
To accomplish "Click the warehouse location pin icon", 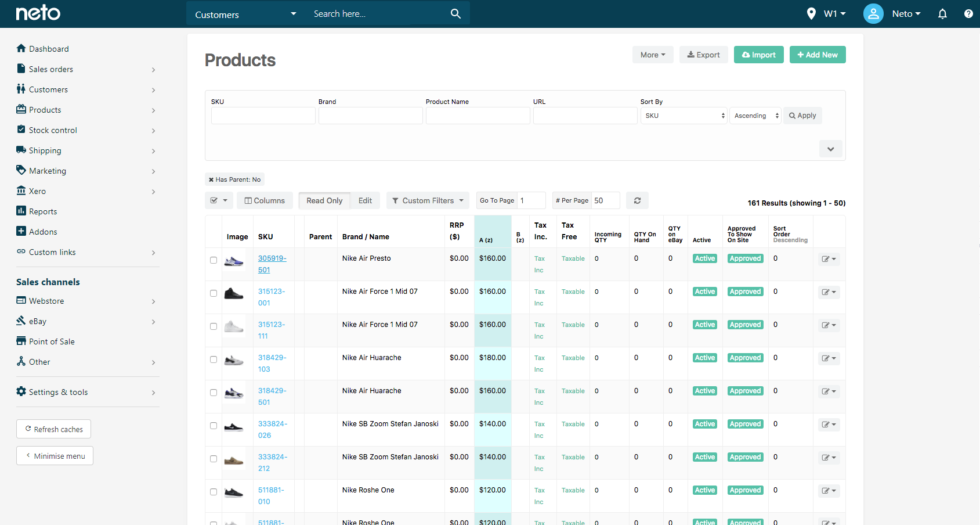I will 811,13.
